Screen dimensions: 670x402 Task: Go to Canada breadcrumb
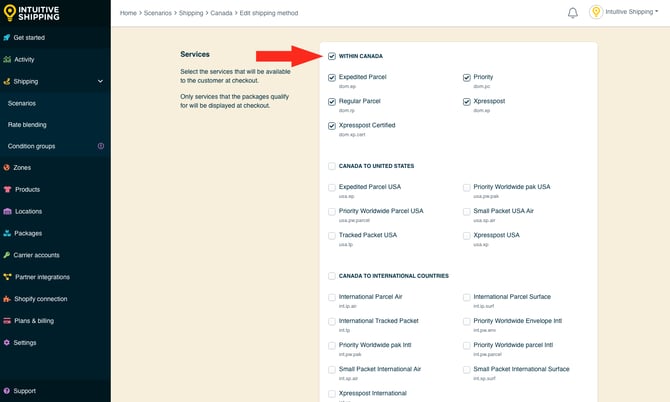221,13
